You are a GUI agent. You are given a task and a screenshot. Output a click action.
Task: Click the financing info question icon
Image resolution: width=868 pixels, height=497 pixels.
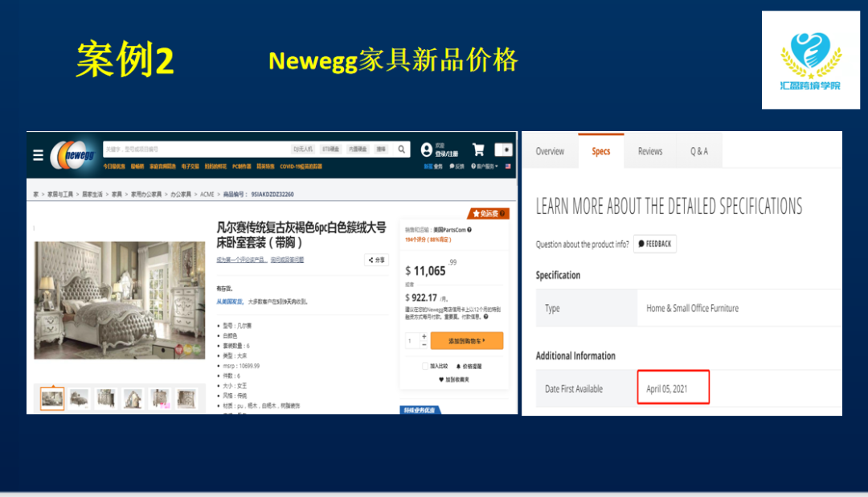(486, 317)
